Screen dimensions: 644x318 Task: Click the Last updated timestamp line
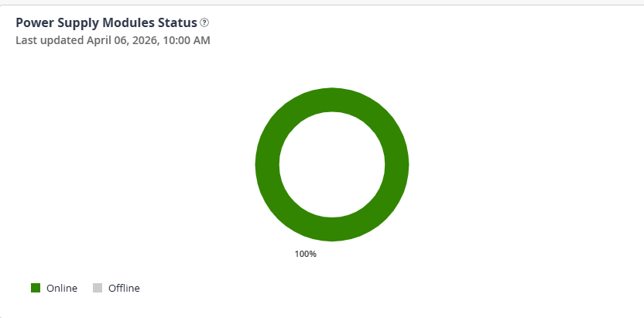[113, 40]
